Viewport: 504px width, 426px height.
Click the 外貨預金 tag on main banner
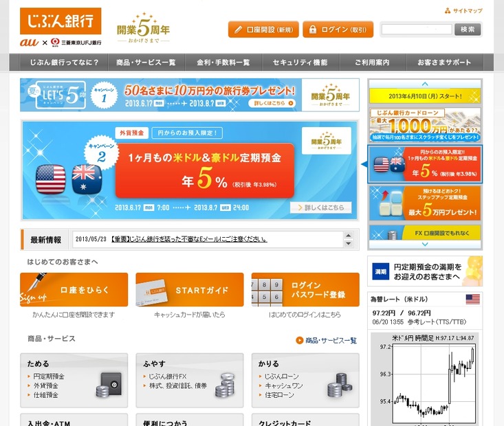(x=132, y=133)
